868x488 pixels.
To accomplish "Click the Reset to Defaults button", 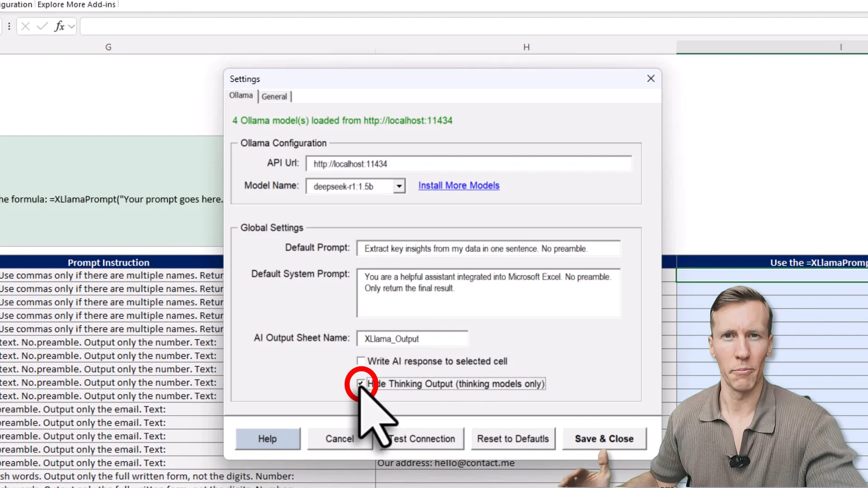I will point(513,438).
